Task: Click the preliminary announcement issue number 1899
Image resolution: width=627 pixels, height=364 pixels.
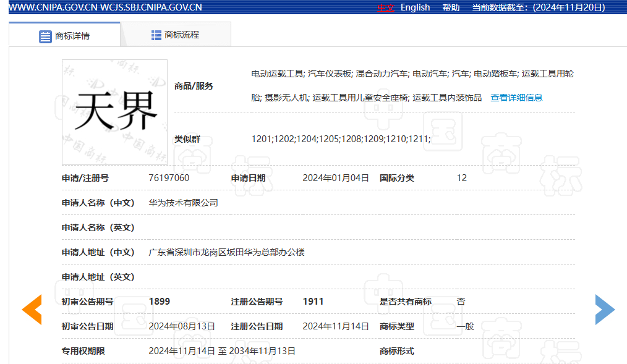Action: (x=160, y=302)
